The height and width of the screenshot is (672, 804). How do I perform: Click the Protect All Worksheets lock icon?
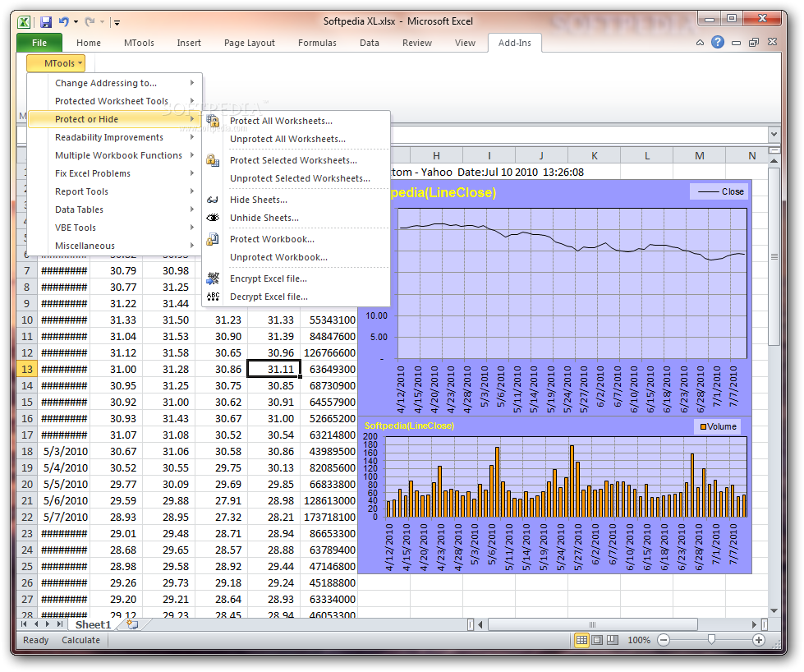click(213, 121)
